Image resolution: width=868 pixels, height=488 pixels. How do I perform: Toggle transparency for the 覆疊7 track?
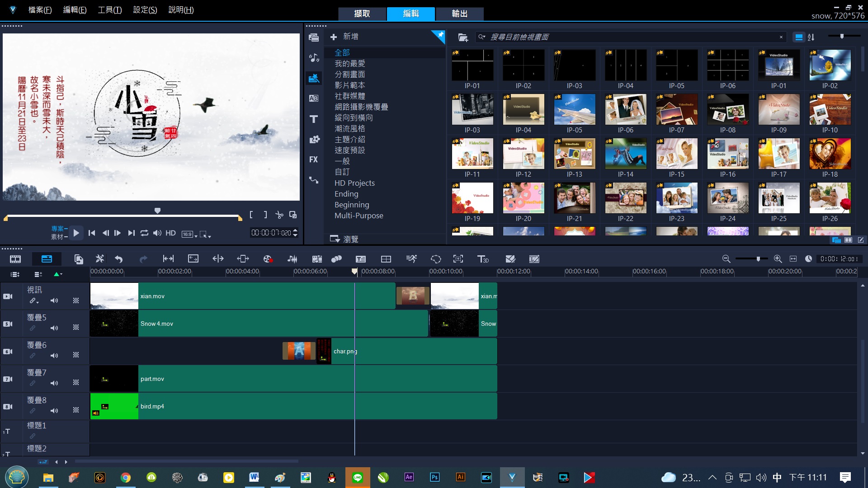[x=76, y=383]
